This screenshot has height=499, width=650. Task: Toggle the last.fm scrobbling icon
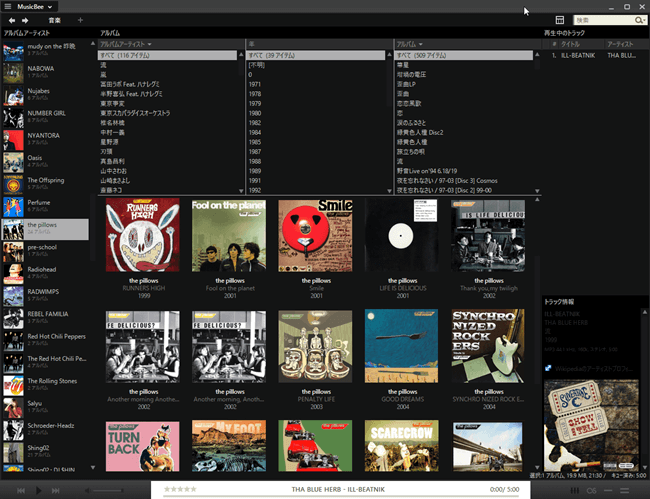[x=592, y=491]
